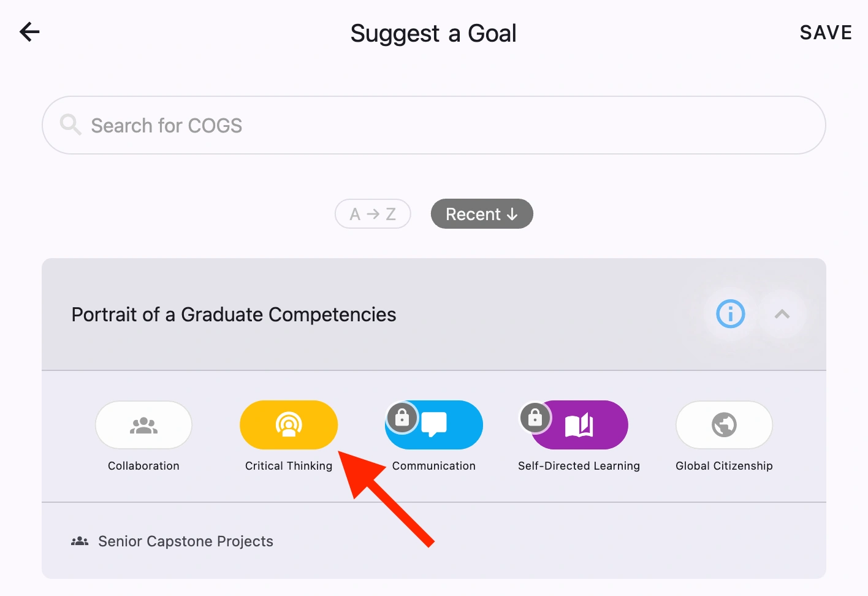Screen dimensions: 868x596
Task: Click the back arrow to return
Action: point(29,32)
